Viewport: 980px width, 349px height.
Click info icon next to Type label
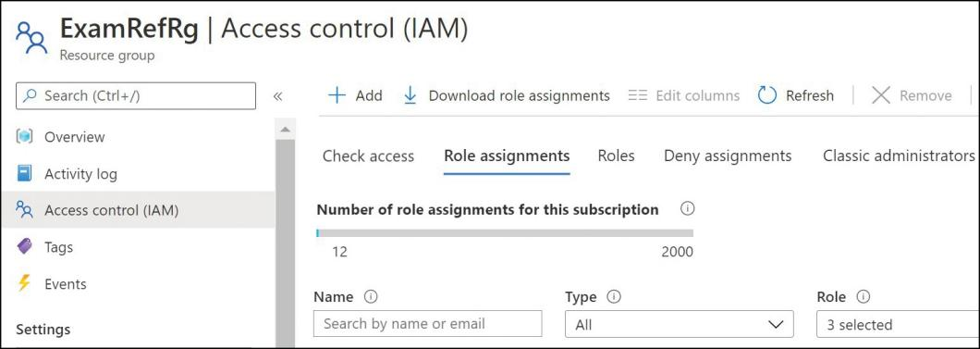pyautogui.click(x=614, y=296)
